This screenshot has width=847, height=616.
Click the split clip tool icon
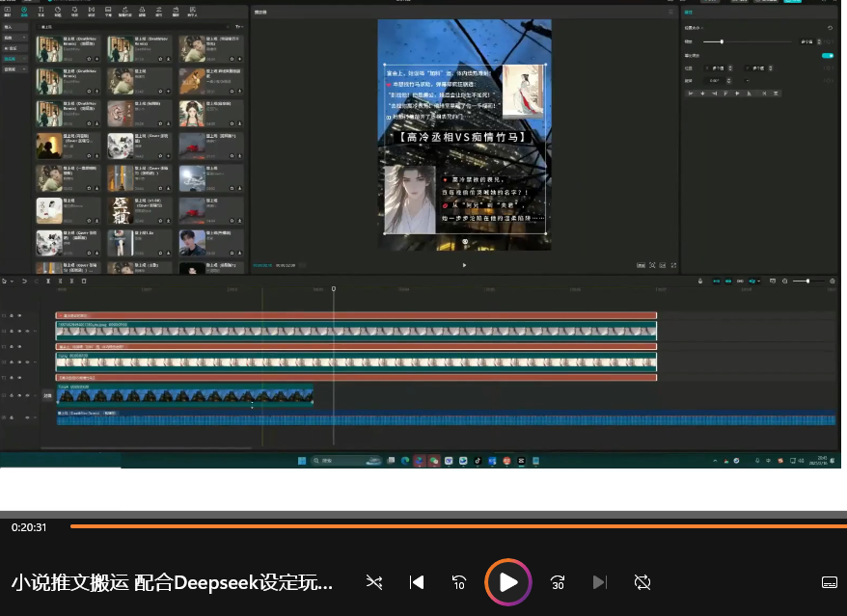tap(48, 281)
